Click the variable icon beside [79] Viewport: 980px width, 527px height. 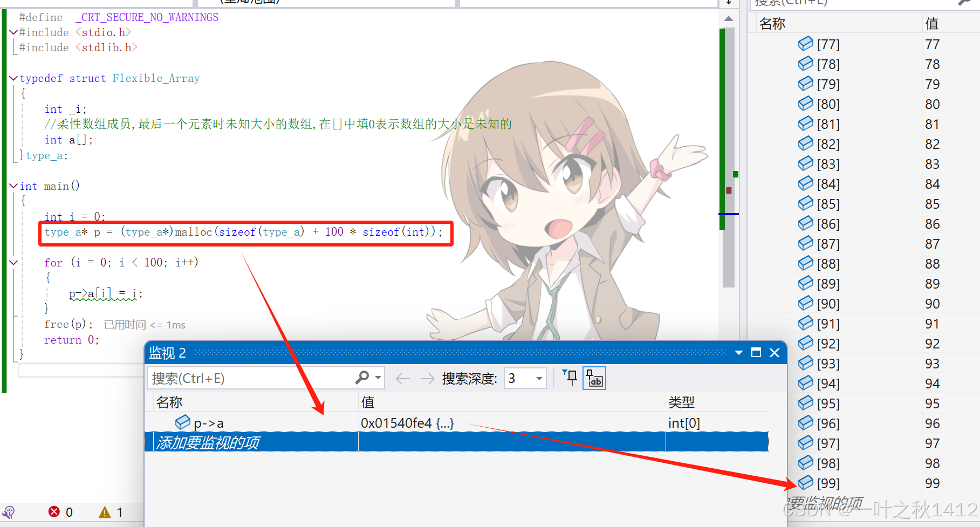[x=806, y=83]
